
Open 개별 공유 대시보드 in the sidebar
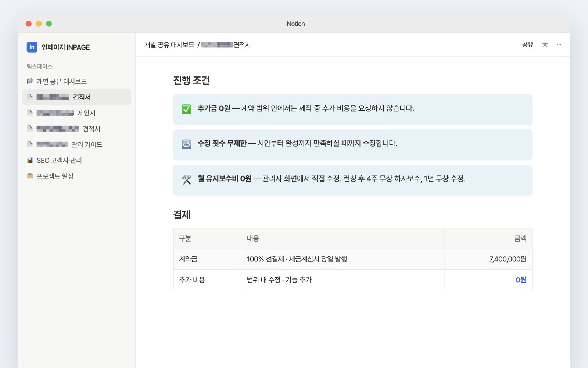76,81
